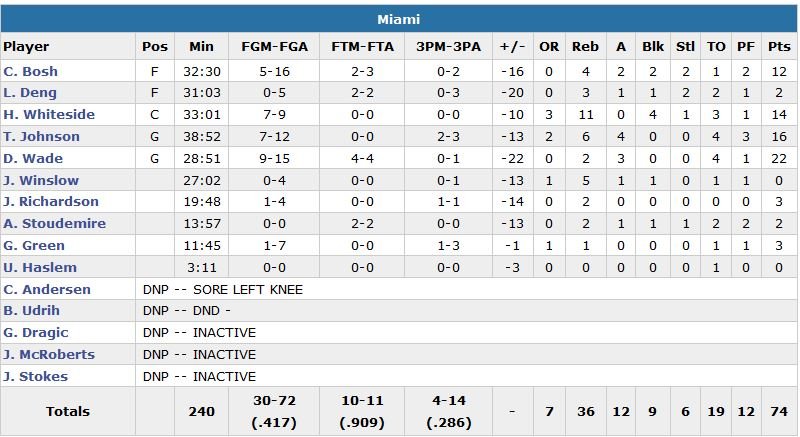
Task: Click B. Udrih player name
Action: click(33, 311)
